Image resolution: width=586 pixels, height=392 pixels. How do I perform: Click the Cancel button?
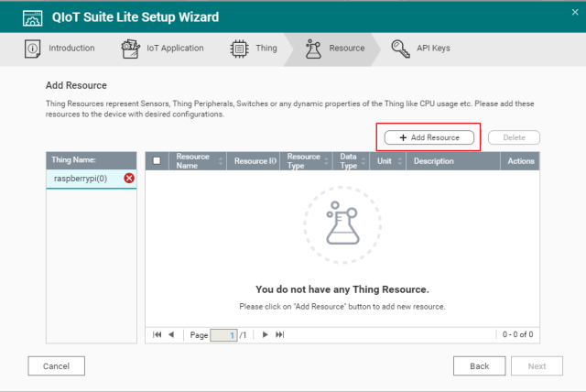(56, 365)
